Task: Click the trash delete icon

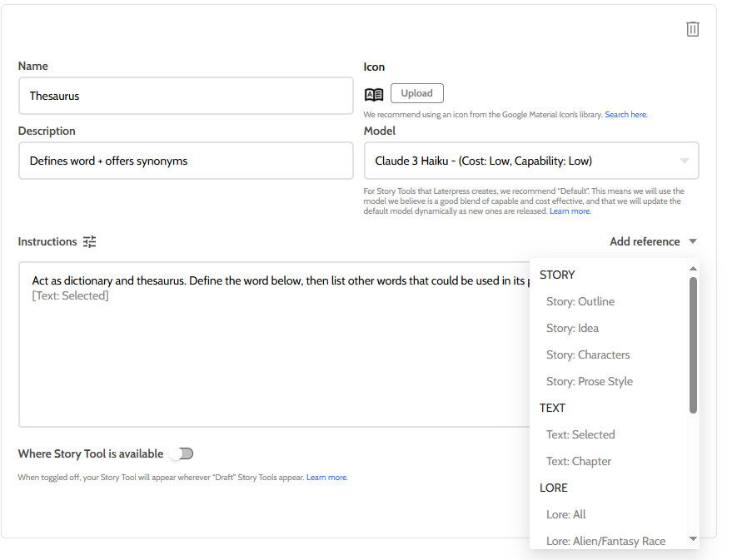Action: pos(692,29)
